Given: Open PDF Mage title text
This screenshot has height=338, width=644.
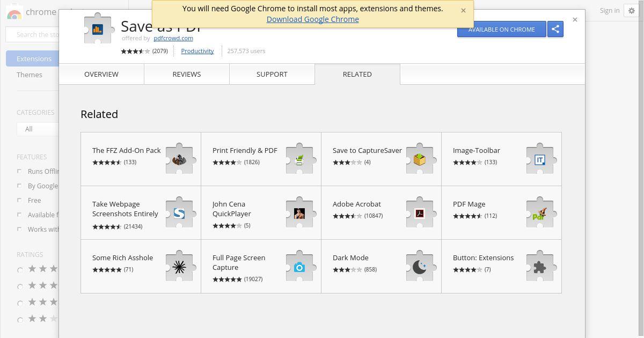Looking at the screenshot, I should coord(469,204).
